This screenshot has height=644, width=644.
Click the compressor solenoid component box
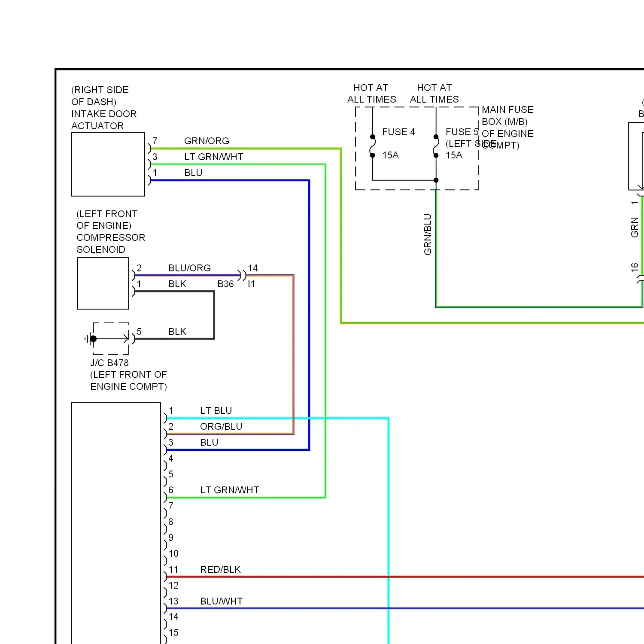click(103, 283)
